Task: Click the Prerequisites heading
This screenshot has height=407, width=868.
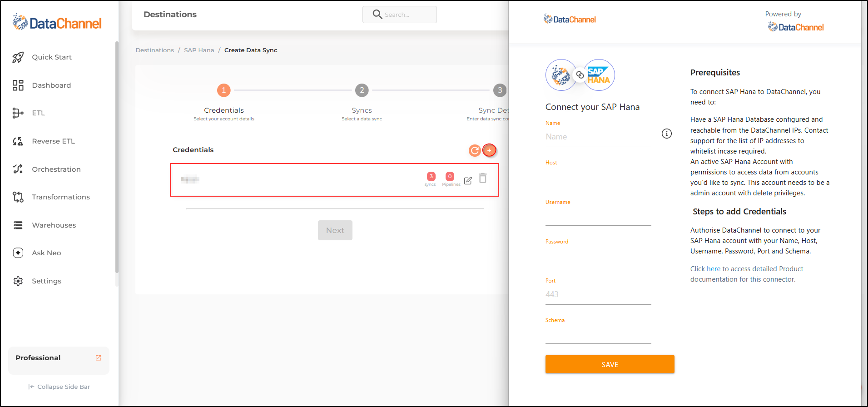Action: [x=715, y=73]
